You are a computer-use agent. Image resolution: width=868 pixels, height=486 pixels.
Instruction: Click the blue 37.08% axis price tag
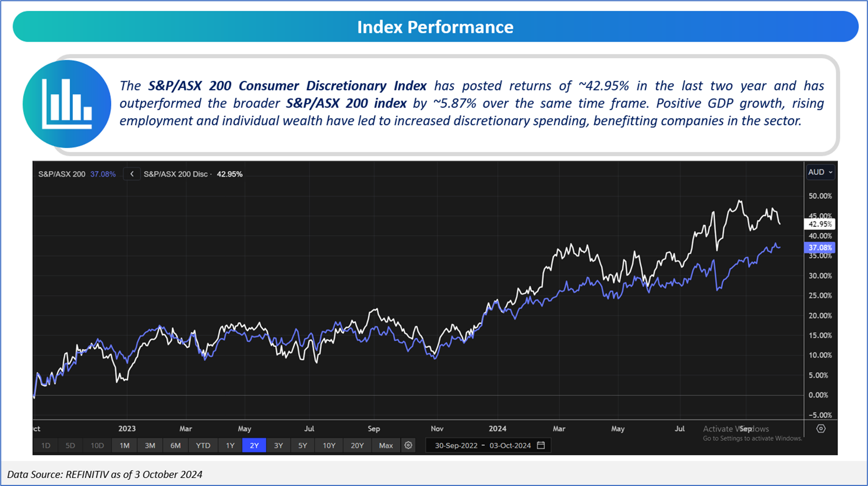pyautogui.click(x=820, y=248)
